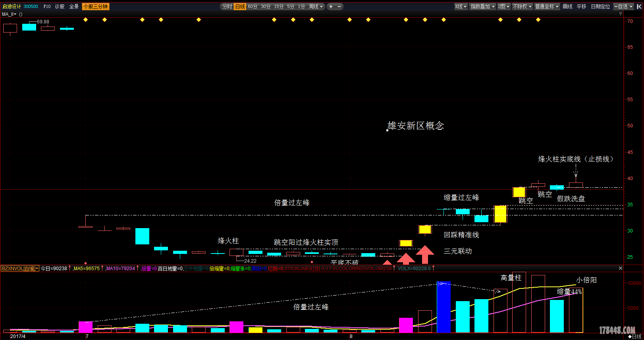Viewport: 644px width, 340px height.
Task: Click the 烽火柱 annotation label
Action: [x=228, y=241]
